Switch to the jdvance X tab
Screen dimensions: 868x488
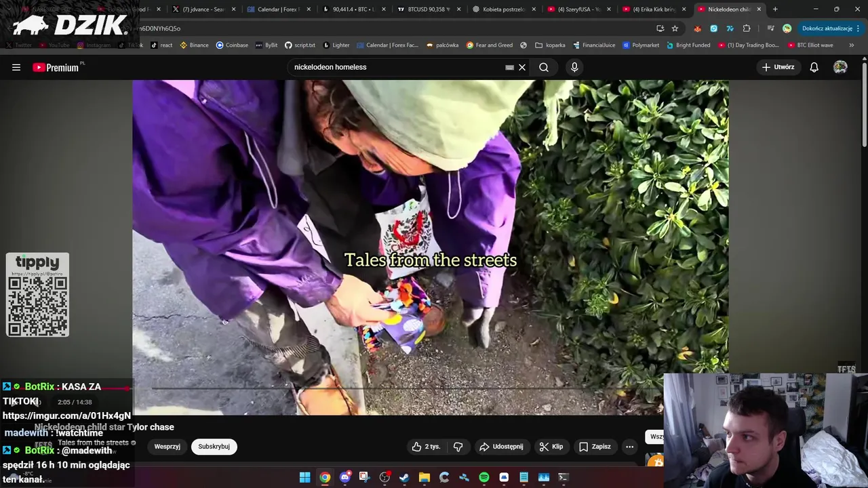[203, 9]
